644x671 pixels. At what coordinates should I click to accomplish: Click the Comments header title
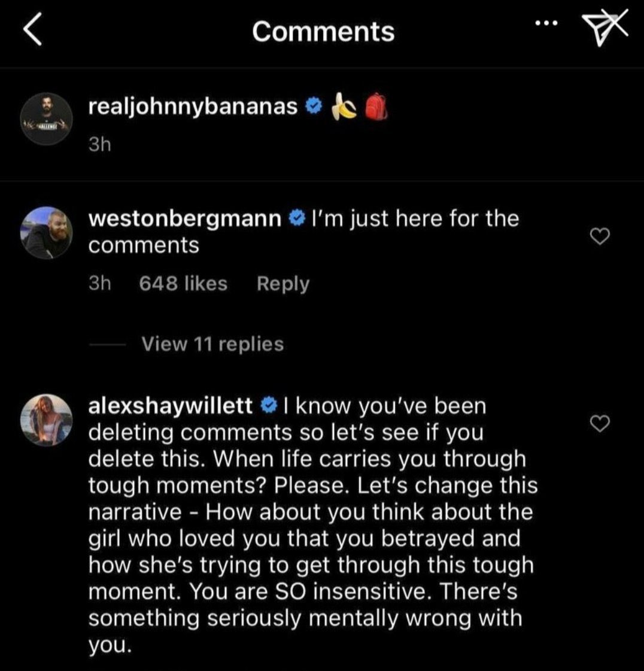(323, 31)
